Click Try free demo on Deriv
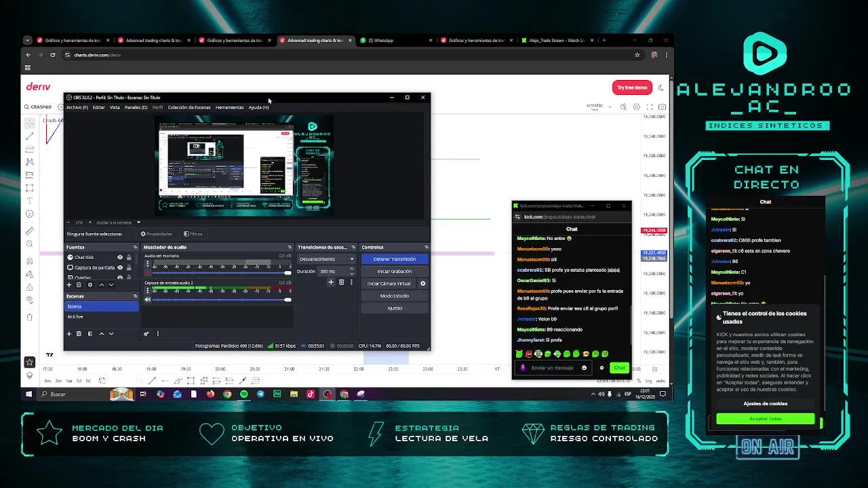868x488 pixels. [633, 87]
